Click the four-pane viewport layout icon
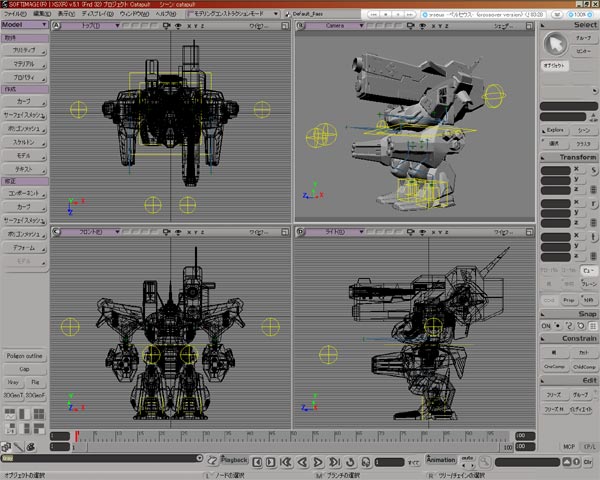600x480 pixels. coord(39,414)
